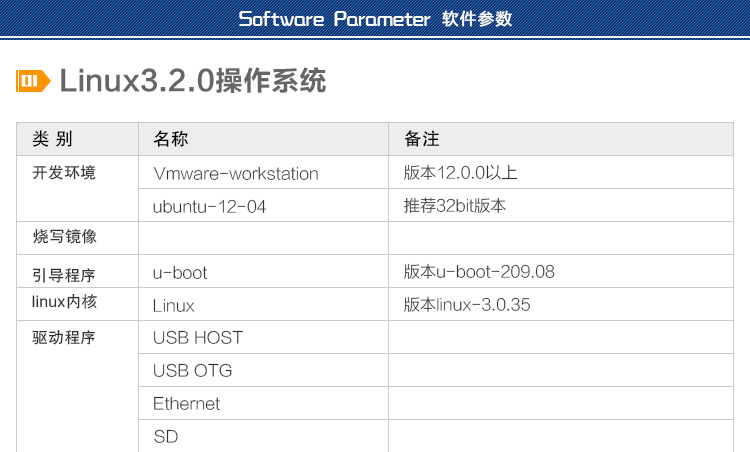Select the USB OTG driver row
Image resolution: width=750 pixels, height=452 pixels.
point(192,371)
